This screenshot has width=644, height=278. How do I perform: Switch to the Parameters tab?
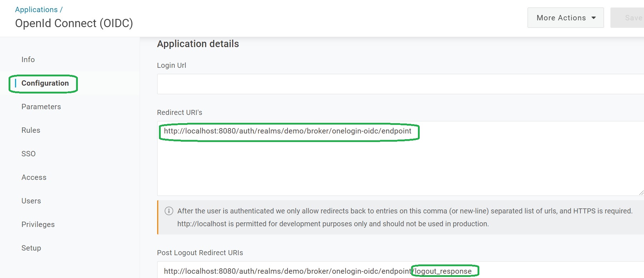tap(41, 107)
